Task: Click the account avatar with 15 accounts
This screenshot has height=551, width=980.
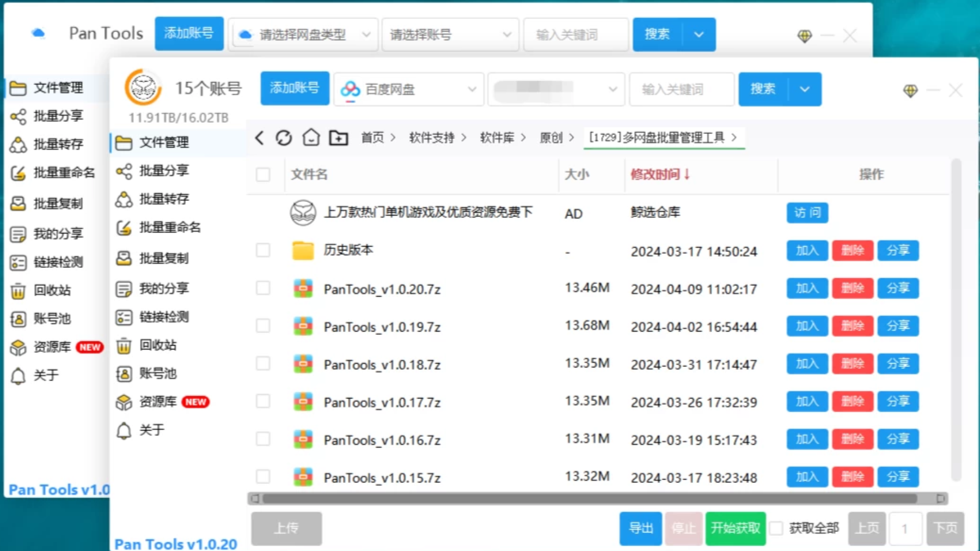Action: click(x=143, y=87)
